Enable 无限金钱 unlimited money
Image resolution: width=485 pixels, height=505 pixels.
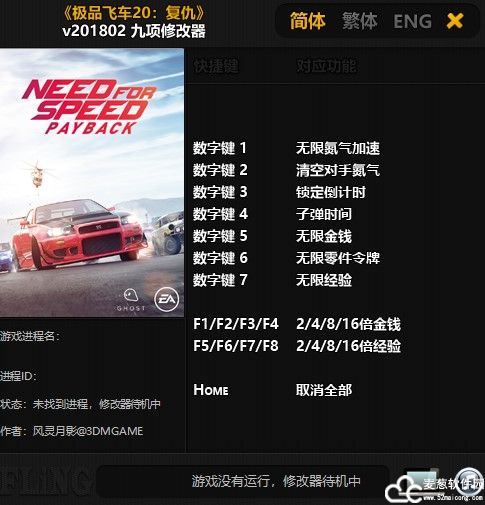tap(324, 236)
